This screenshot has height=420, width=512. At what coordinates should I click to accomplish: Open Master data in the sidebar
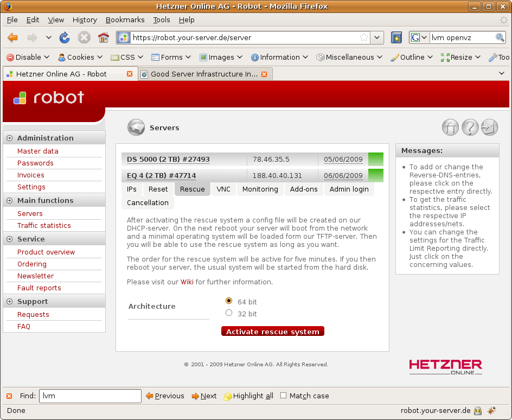pyautogui.click(x=38, y=151)
